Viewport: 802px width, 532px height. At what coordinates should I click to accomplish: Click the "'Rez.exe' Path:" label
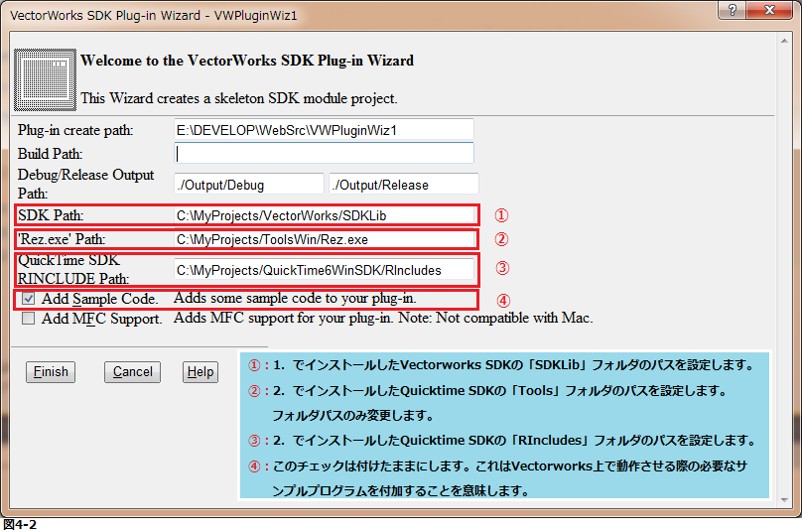click(62, 239)
